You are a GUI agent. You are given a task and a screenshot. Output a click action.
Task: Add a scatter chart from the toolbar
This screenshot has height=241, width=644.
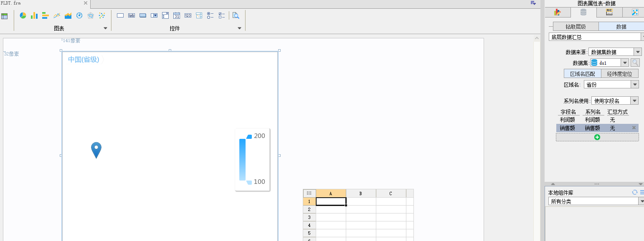click(x=102, y=15)
